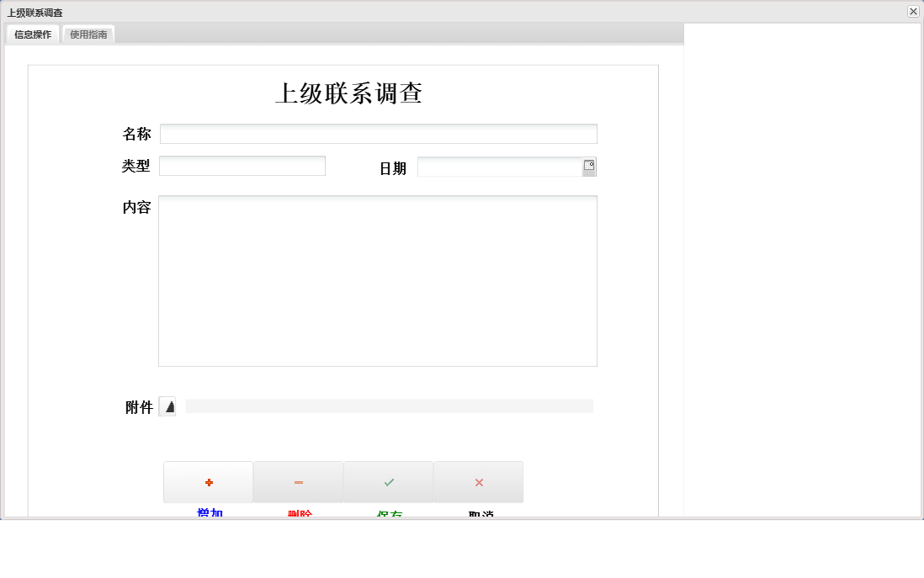Click the red × cancel icon
924x578 pixels.
tap(478, 481)
